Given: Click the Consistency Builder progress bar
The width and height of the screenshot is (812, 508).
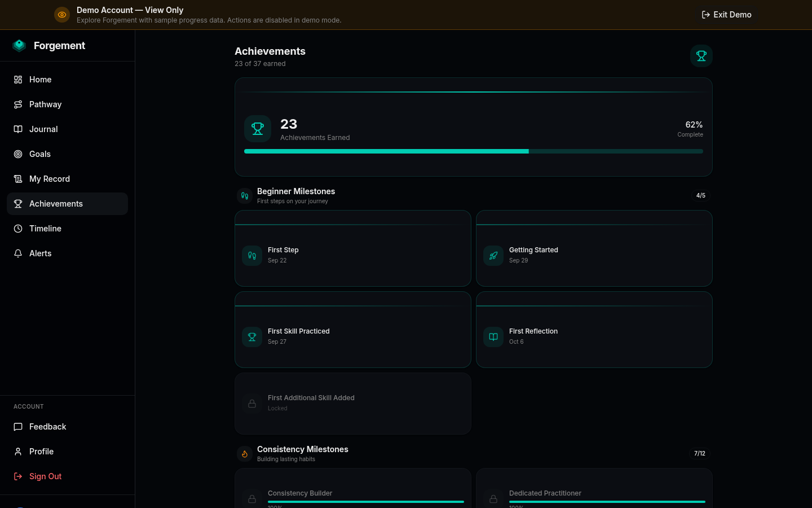Looking at the screenshot, I should [366, 502].
